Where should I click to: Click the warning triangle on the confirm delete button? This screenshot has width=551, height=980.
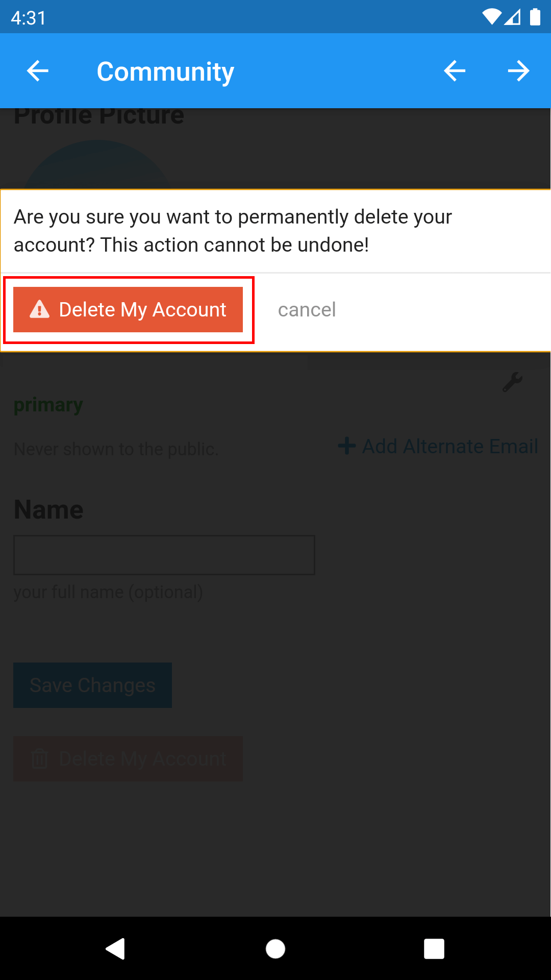pos(40,309)
